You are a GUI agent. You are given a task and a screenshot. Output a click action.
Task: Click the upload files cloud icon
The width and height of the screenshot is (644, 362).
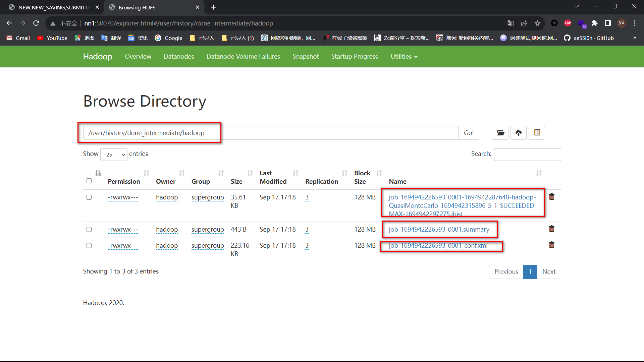519,133
